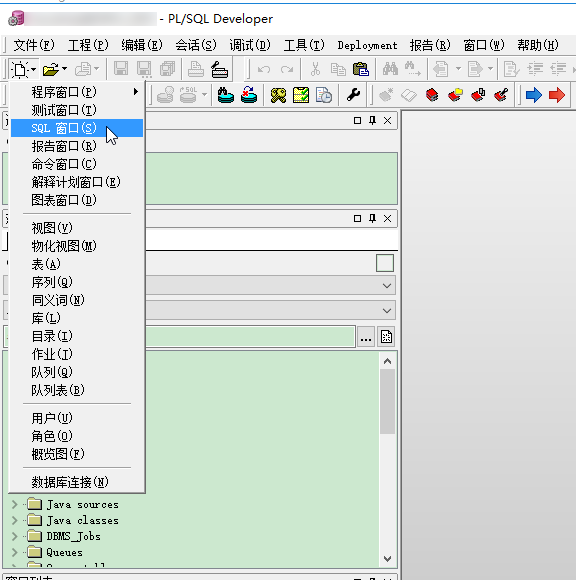Click the Log off red-X database icon
This screenshot has height=580, width=576.
(x=249, y=95)
